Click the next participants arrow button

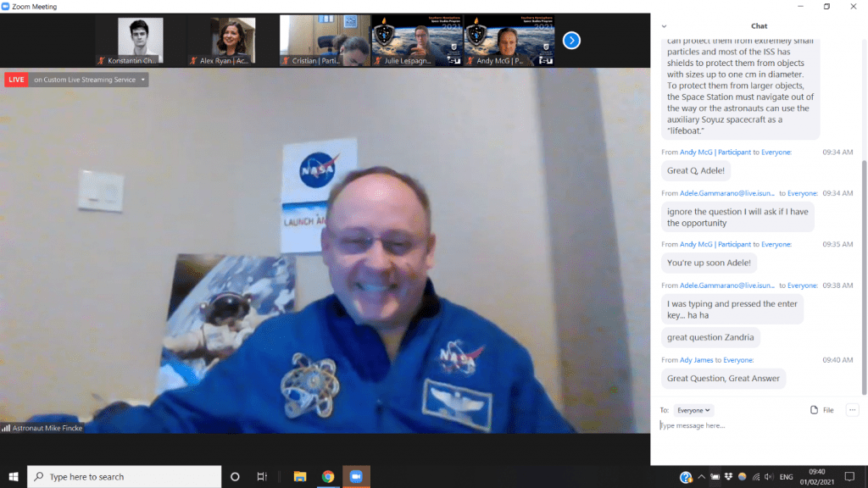point(571,40)
